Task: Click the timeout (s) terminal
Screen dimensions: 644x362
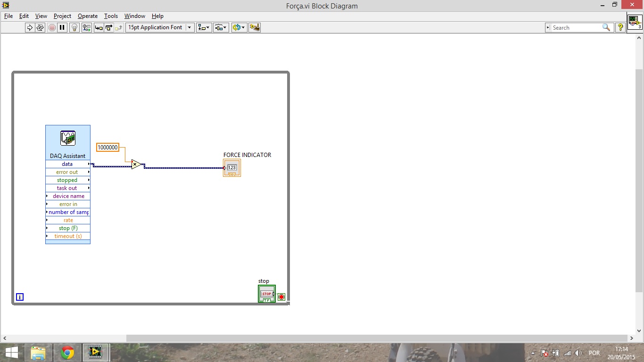Action: tap(68, 236)
